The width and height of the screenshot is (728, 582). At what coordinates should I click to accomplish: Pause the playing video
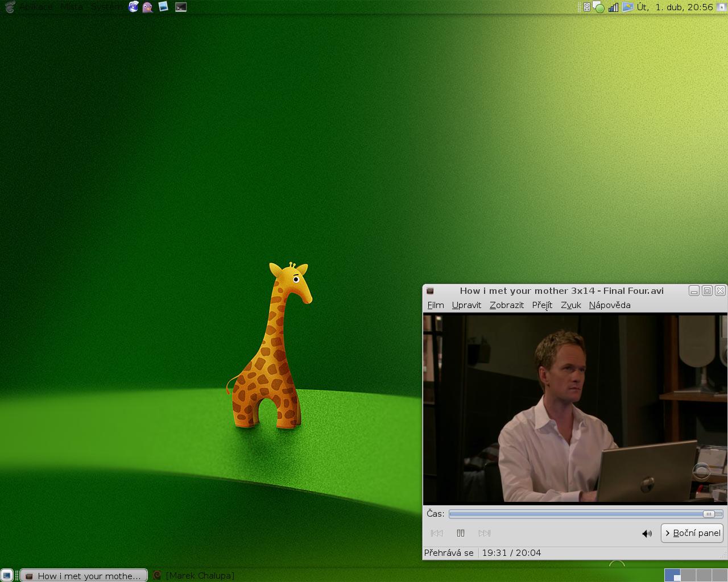tap(461, 533)
